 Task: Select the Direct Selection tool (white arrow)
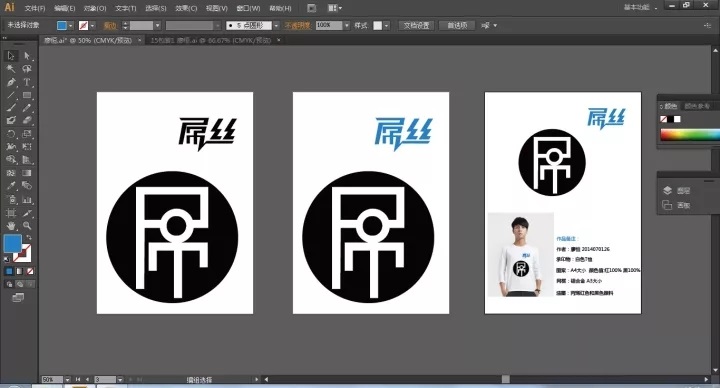point(27,56)
